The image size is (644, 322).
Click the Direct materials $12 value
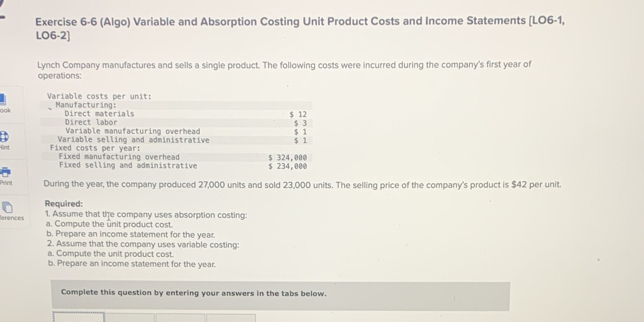click(298, 114)
